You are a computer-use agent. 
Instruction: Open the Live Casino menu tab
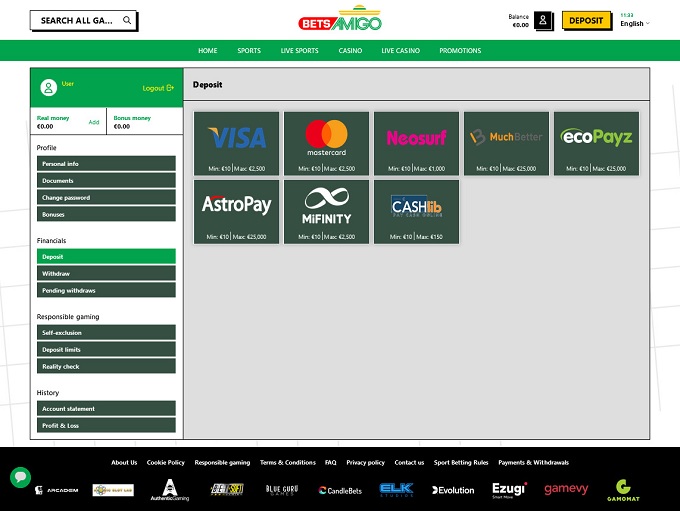coord(400,51)
